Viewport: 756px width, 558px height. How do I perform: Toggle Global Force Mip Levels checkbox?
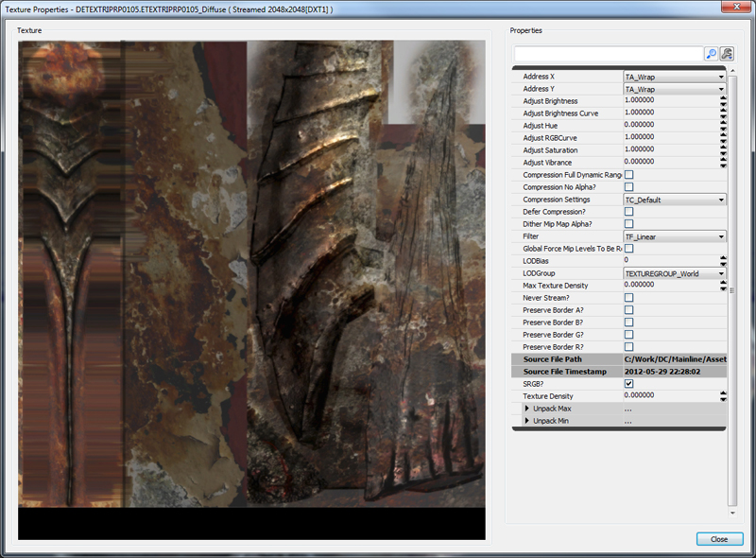tap(628, 249)
